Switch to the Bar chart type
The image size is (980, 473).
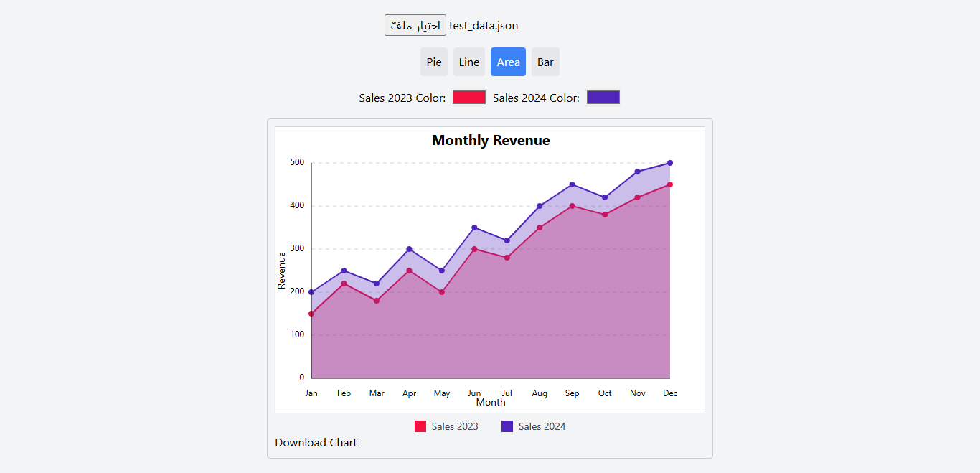pyautogui.click(x=545, y=62)
